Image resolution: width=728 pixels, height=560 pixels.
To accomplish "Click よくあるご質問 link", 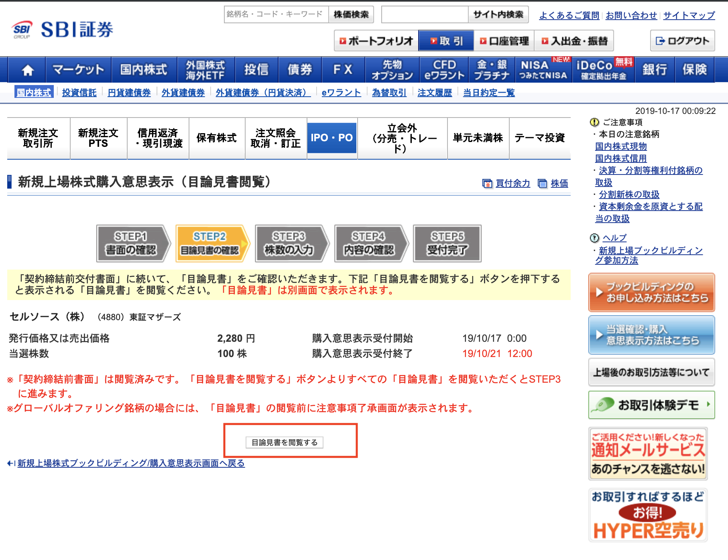I will coord(569,15).
